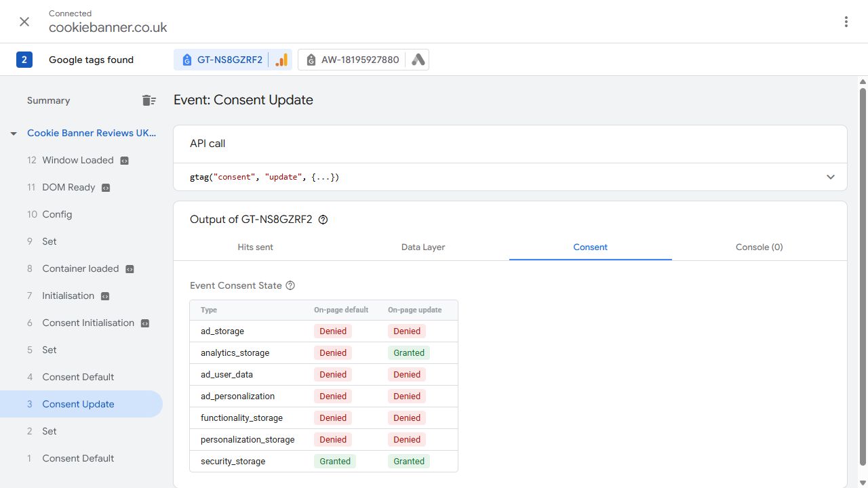Select the Consent tab
This screenshot has height=488, width=868.
coord(591,247)
